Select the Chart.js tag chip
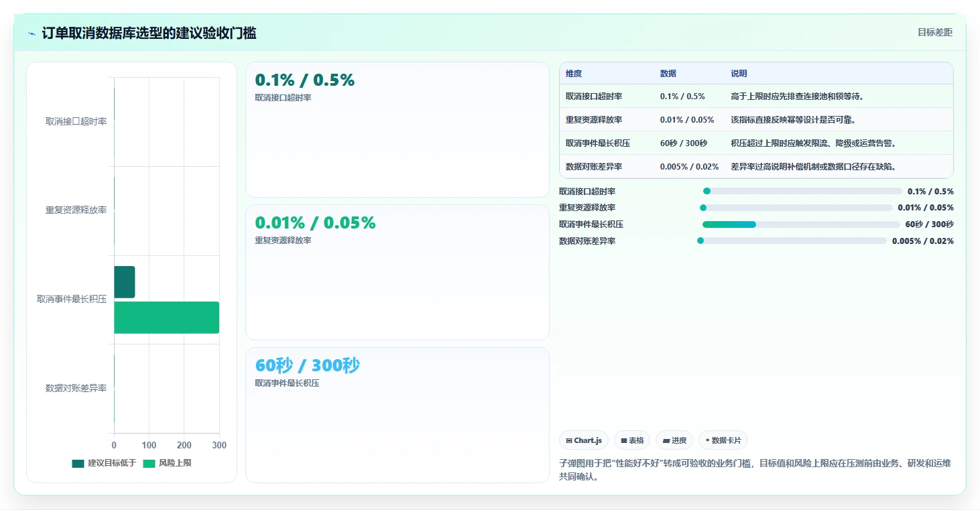 point(584,440)
